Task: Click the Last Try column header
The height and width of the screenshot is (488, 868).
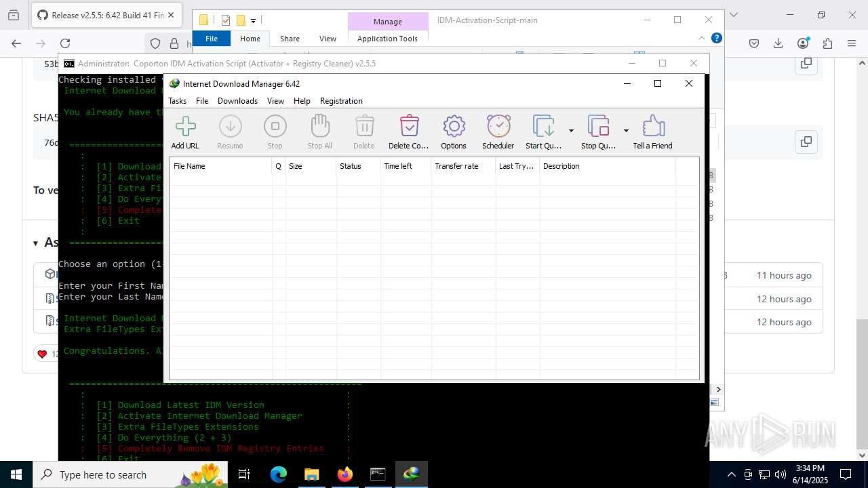Action: click(x=517, y=166)
